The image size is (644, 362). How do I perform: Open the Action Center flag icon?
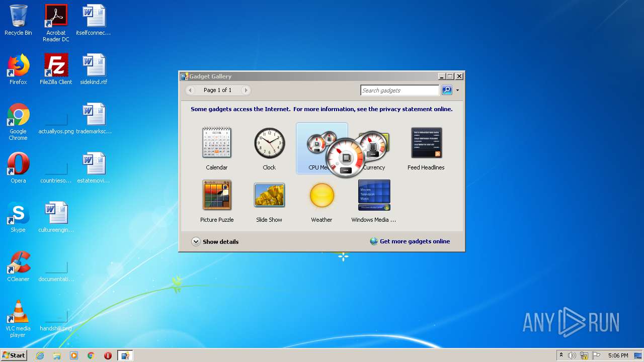(596, 355)
